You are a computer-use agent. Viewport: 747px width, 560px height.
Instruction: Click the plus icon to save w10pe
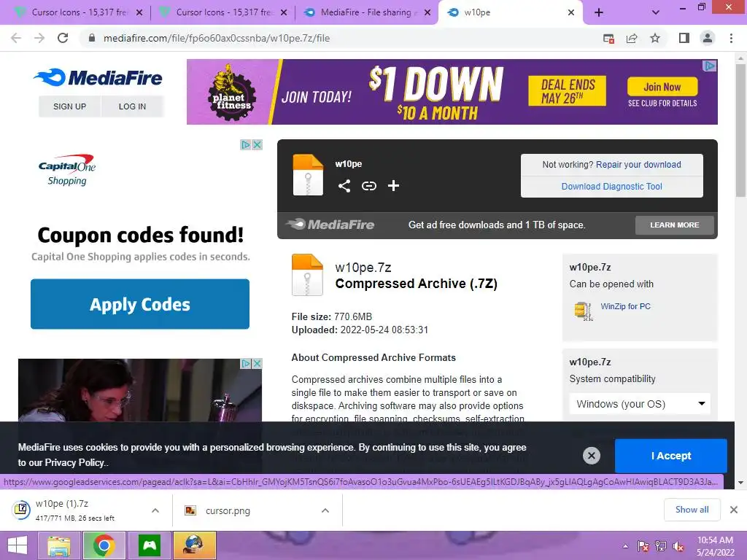coord(393,186)
